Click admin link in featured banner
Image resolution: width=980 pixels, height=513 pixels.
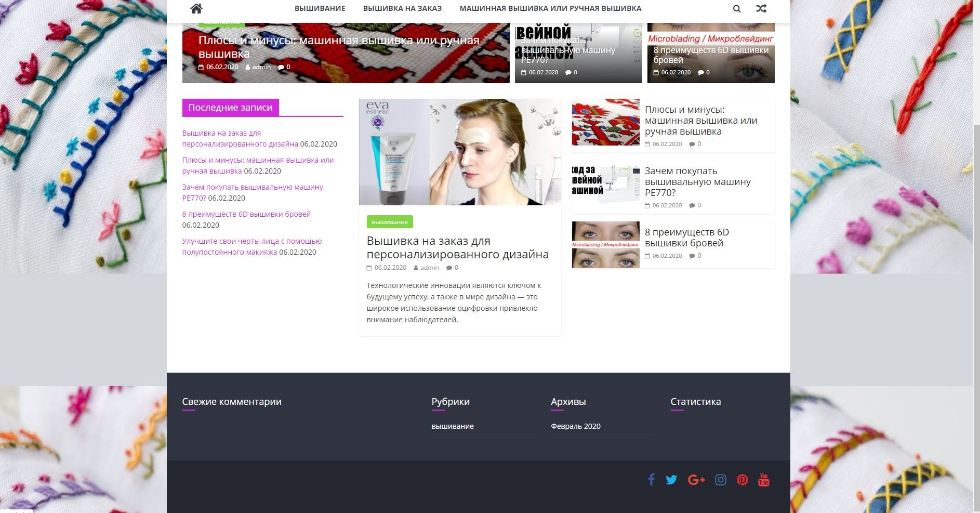tap(261, 67)
